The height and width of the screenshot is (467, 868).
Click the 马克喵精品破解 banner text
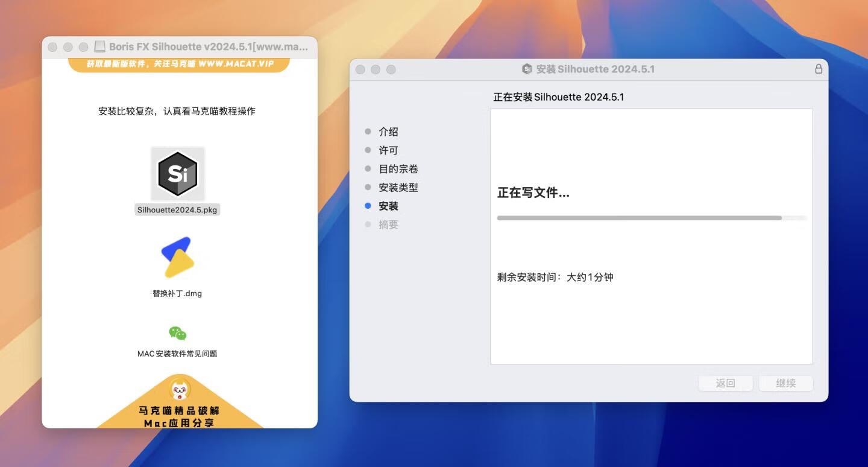[179, 410]
